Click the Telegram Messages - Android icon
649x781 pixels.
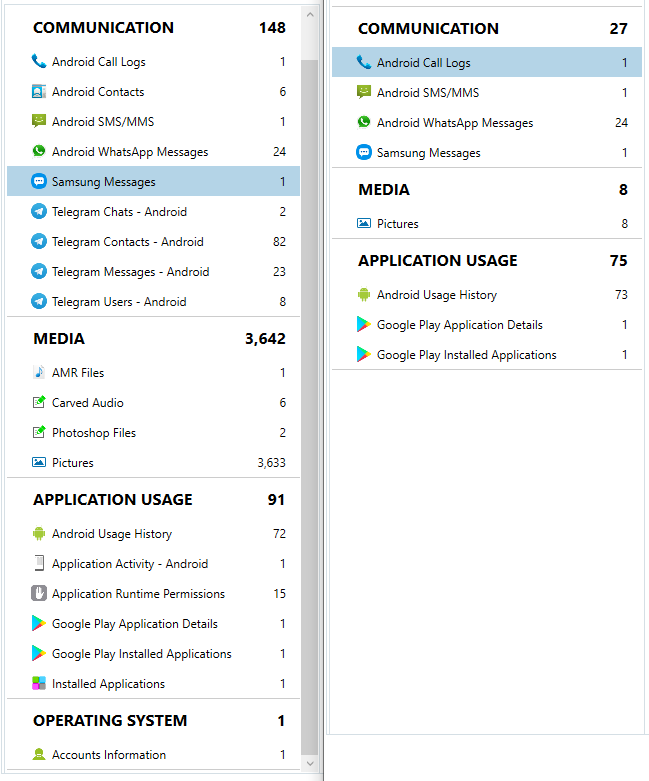click(x=39, y=271)
